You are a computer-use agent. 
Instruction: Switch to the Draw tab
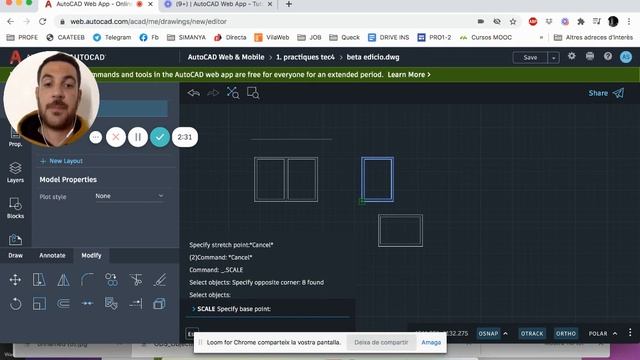tap(16, 255)
